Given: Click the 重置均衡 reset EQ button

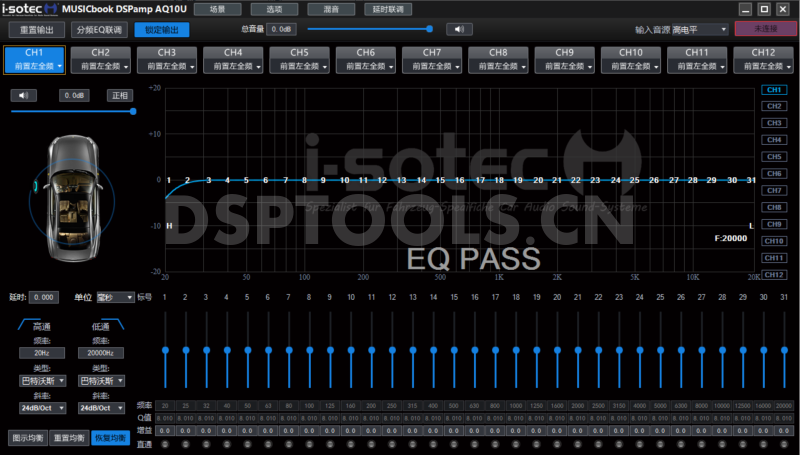Looking at the screenshot, I should click(69, 438).
